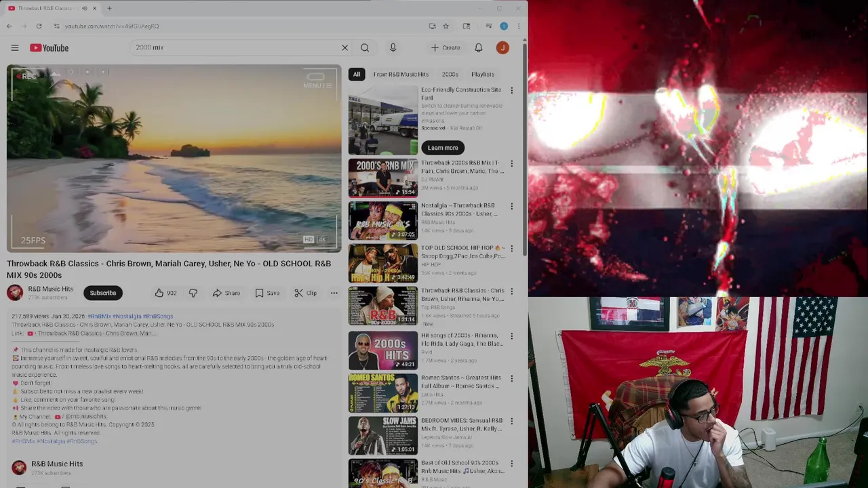868x488 pixels.
Task: Close the Throwback R&B Classics browser tab
Action: [x=95, y=8]
